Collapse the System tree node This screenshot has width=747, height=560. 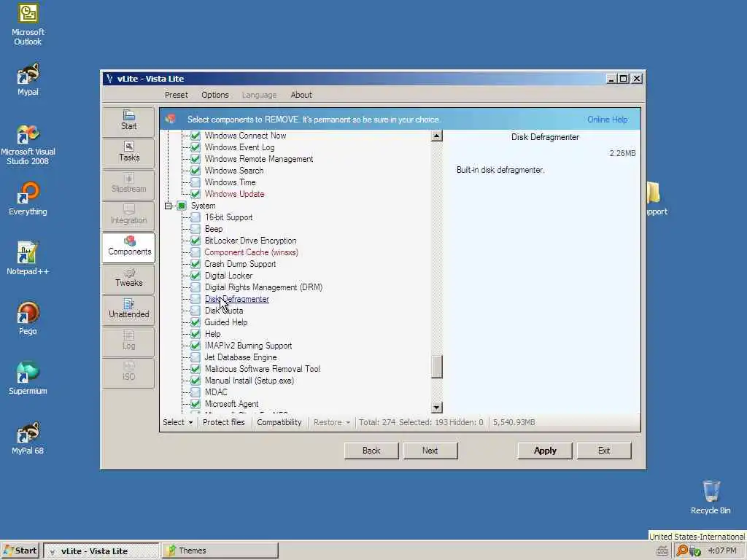[x=169, y=206]
